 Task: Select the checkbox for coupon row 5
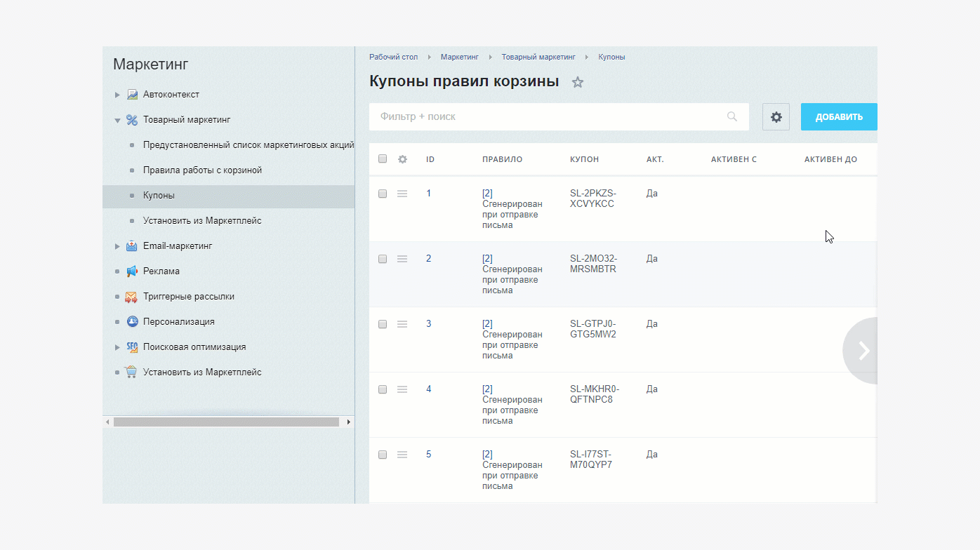point(383,455)
